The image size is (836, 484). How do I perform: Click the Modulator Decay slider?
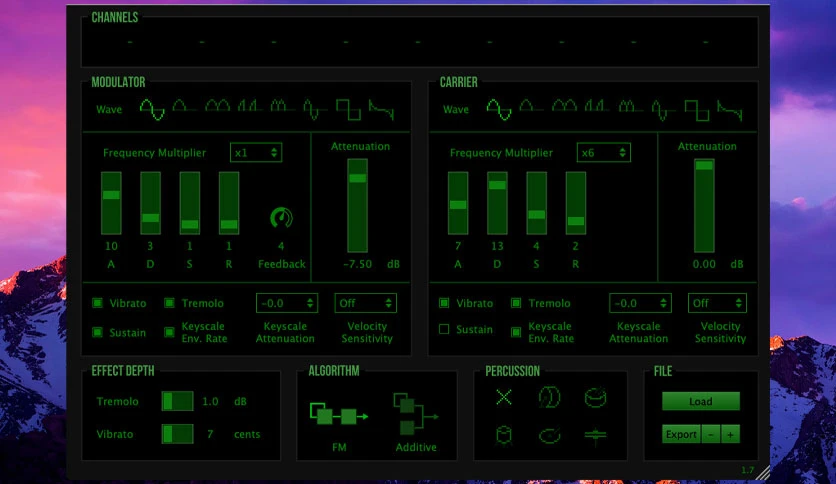[x=150, y=203]
